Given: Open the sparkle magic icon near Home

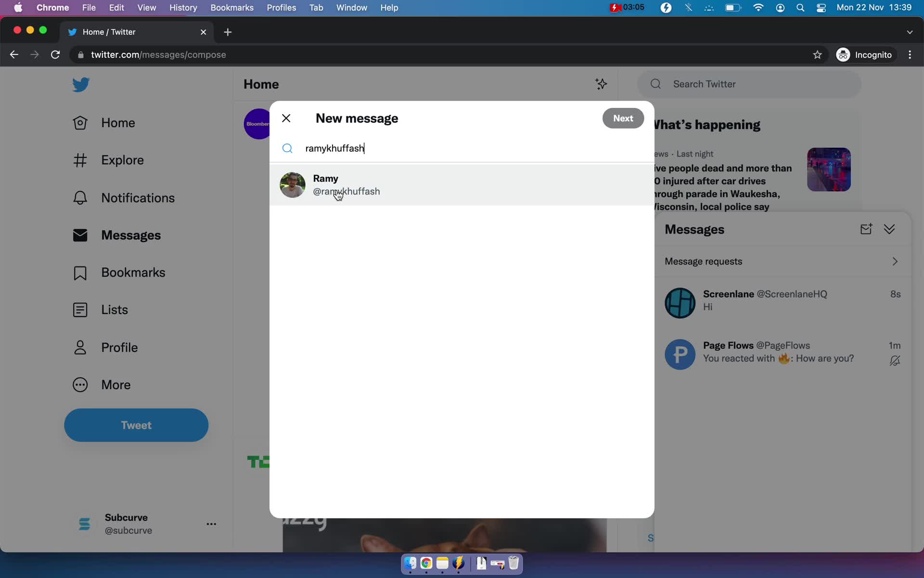Looking at the screenshot, I should click(x=600, y=84).
